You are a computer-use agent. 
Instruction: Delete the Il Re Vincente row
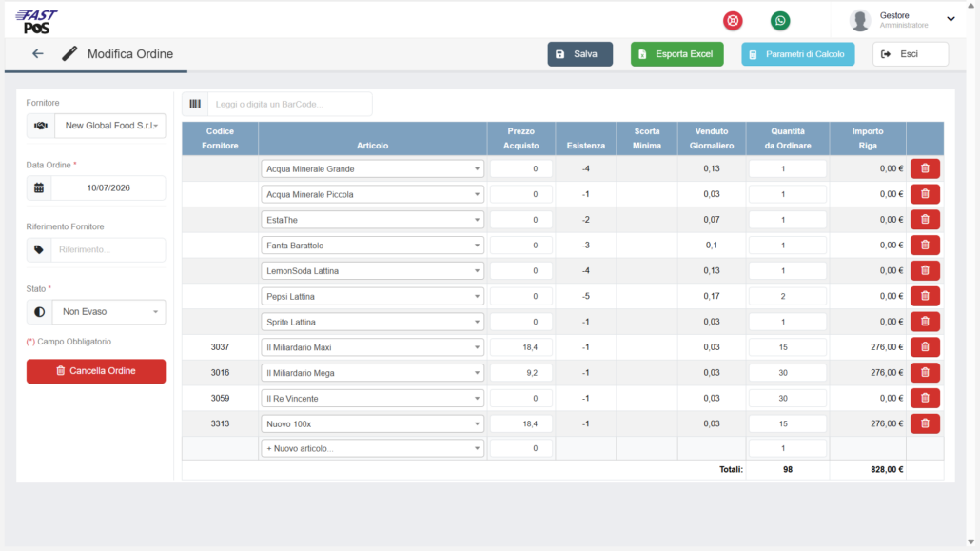point(925,399)
